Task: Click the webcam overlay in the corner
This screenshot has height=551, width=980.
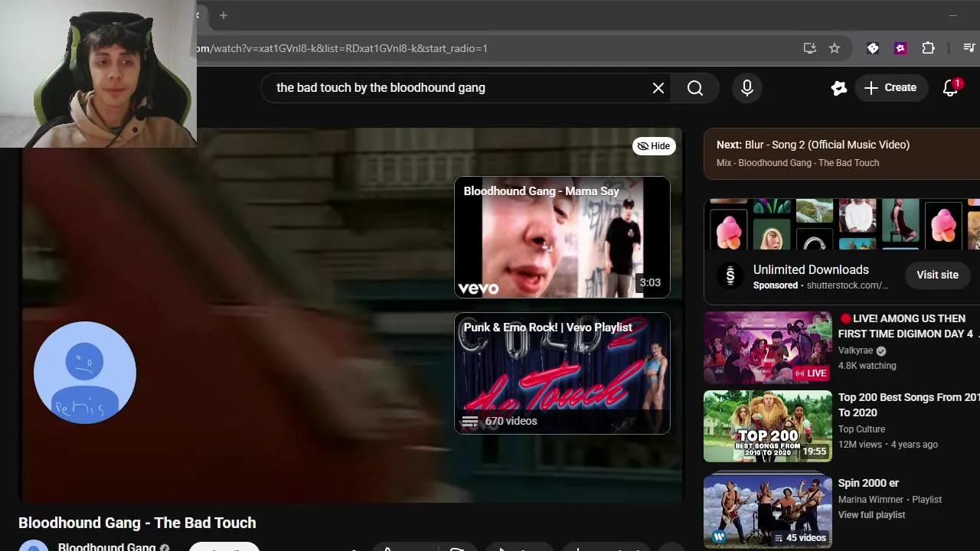Action: tap(98, 73)
